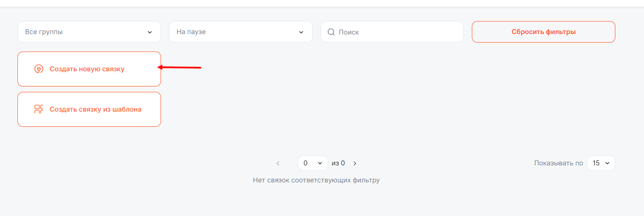Open the items-per-page dropdown showing 15
Screen dimensions: 644x216
click(x=601, y=163)
